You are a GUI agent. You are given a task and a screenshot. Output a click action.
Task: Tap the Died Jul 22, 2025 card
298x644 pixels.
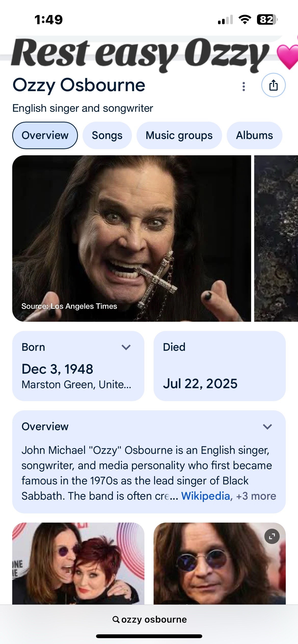tap(220, 366)
